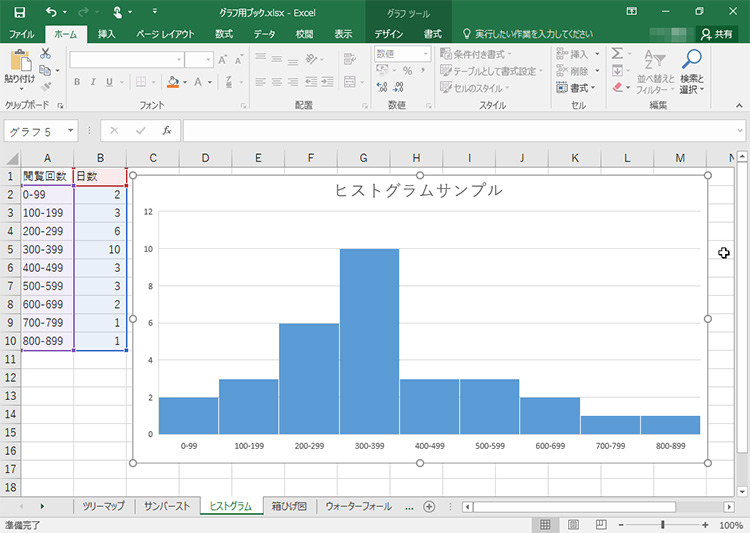Click the fill color paint bucket
This screenshot has height=533, width=750.
[x=173, y=82]
